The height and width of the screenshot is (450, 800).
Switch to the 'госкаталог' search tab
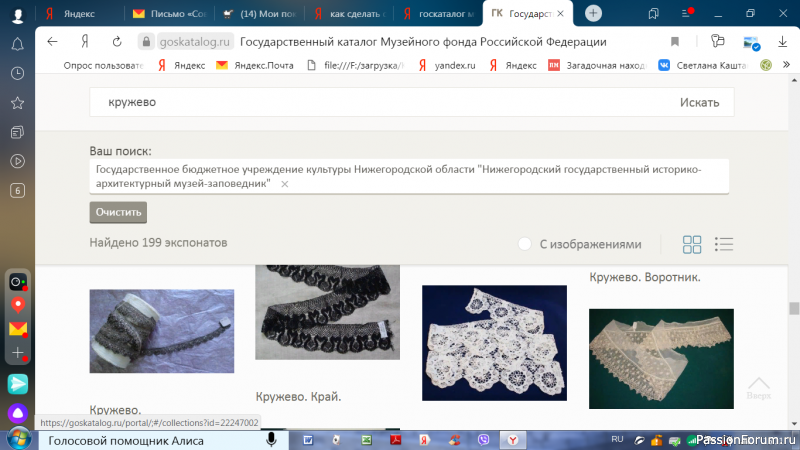tap(435, 14)
